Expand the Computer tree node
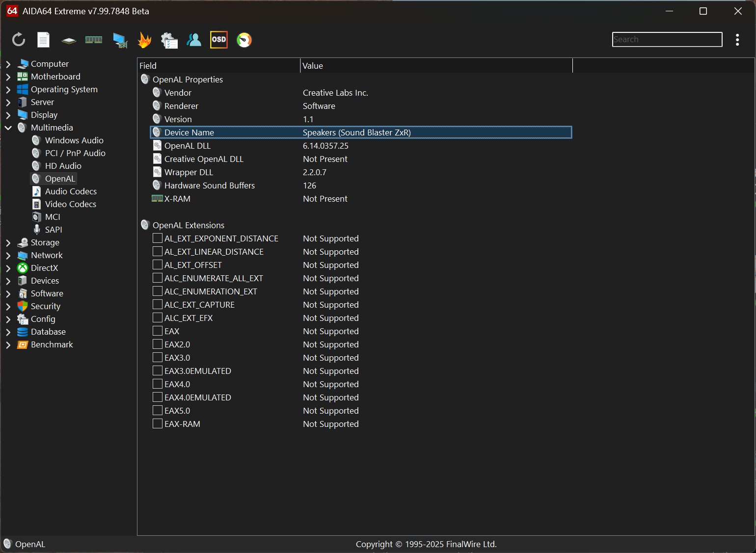Screen dimensions: 756x553 [x=8, y=64]
